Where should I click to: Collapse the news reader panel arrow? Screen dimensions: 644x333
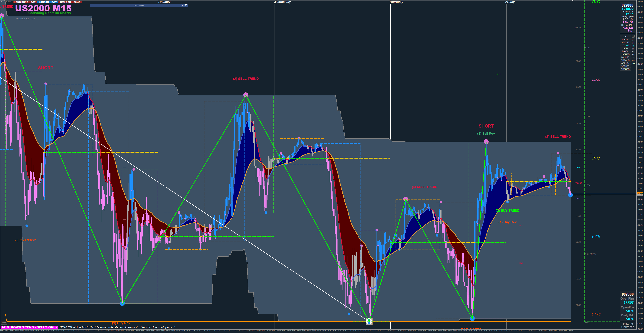pos(182,6)
